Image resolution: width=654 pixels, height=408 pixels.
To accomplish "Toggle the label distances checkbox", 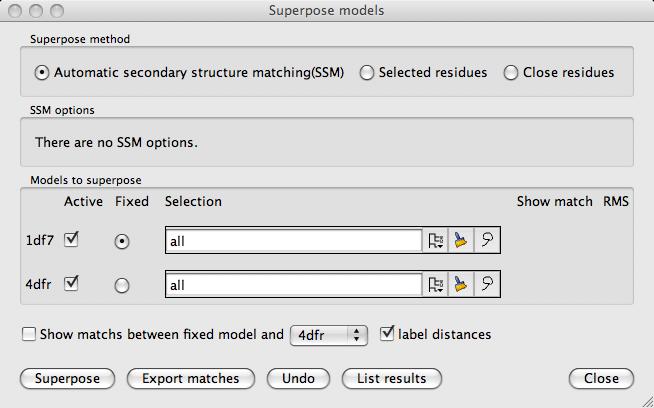I will coord(386,334).
